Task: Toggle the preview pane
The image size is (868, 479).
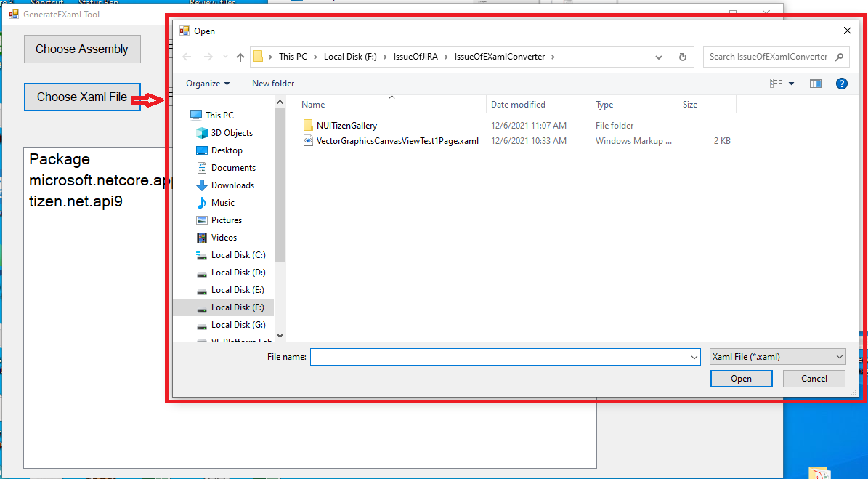Action: click(816, 84)
